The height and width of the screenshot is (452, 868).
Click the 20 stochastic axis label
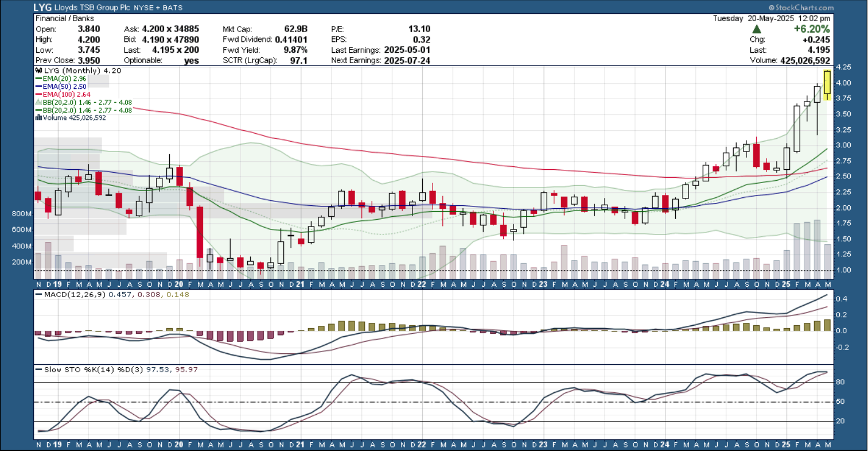(x=840, y=421)
